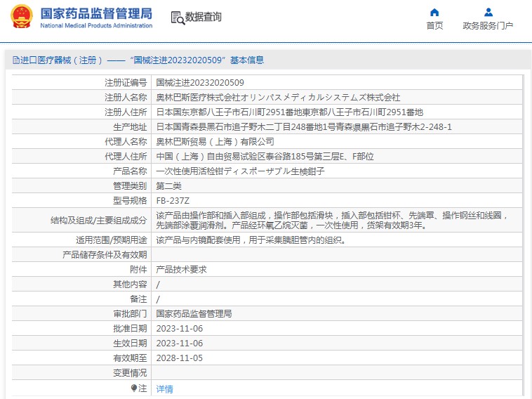Image resolution: width=532 pixels, height=399 pixels.
Task: Open the 详情 link in the notes row
Action: click(164, 388)
